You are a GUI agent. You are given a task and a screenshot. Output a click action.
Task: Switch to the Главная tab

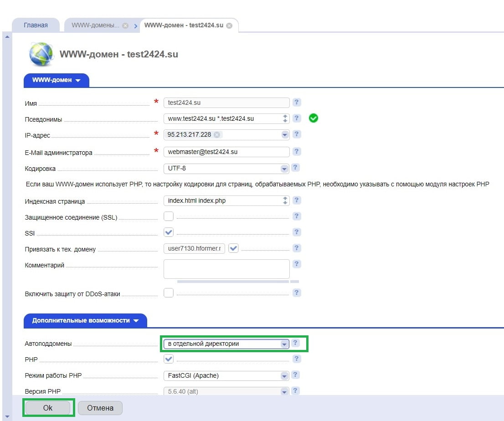point(36,25)
